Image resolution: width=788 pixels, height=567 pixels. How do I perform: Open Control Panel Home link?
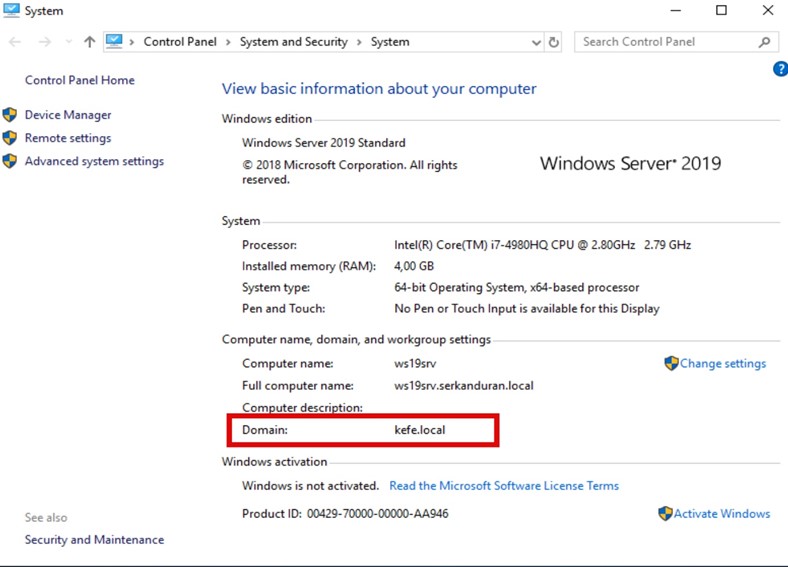80,80
